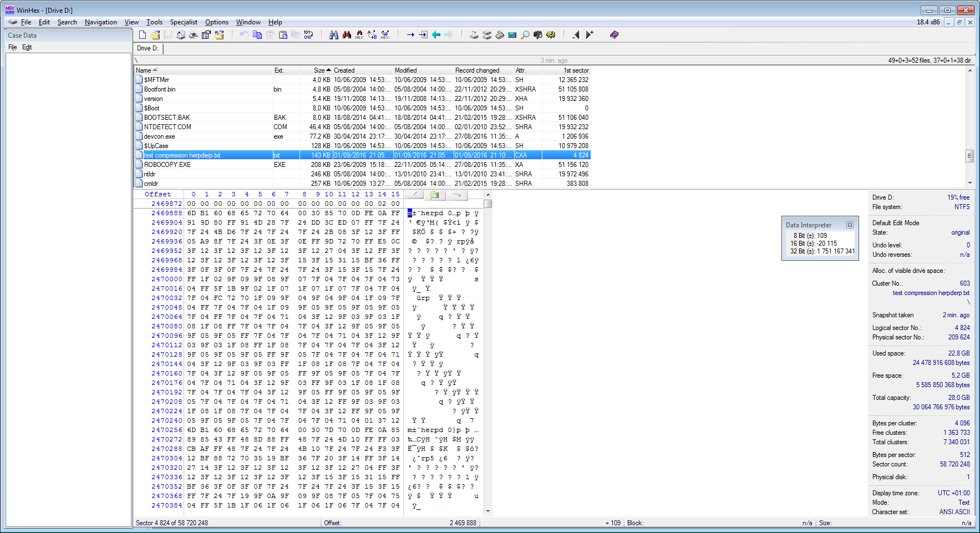Click the Character set ANSI ASCII value
Screen dimensions: 980x533
pos(954,512)
